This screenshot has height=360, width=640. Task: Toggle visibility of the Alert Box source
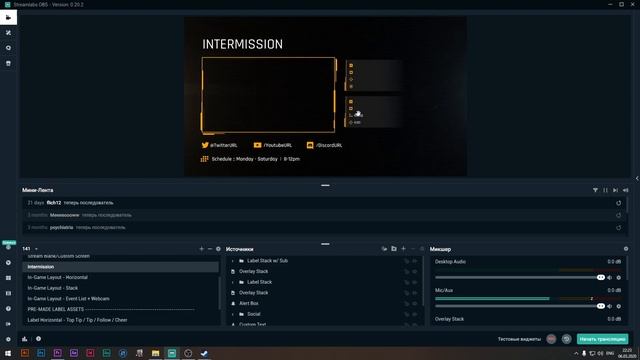pyautogui.click(x=415, y=304)
